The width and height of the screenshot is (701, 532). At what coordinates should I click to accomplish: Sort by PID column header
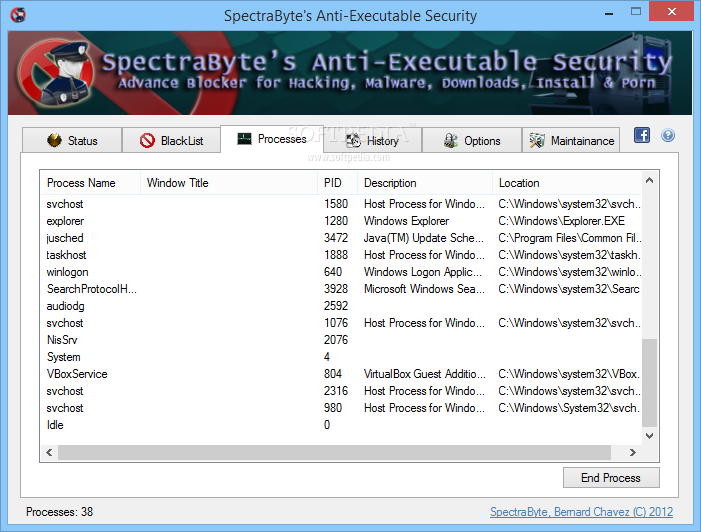coord(338,183)
